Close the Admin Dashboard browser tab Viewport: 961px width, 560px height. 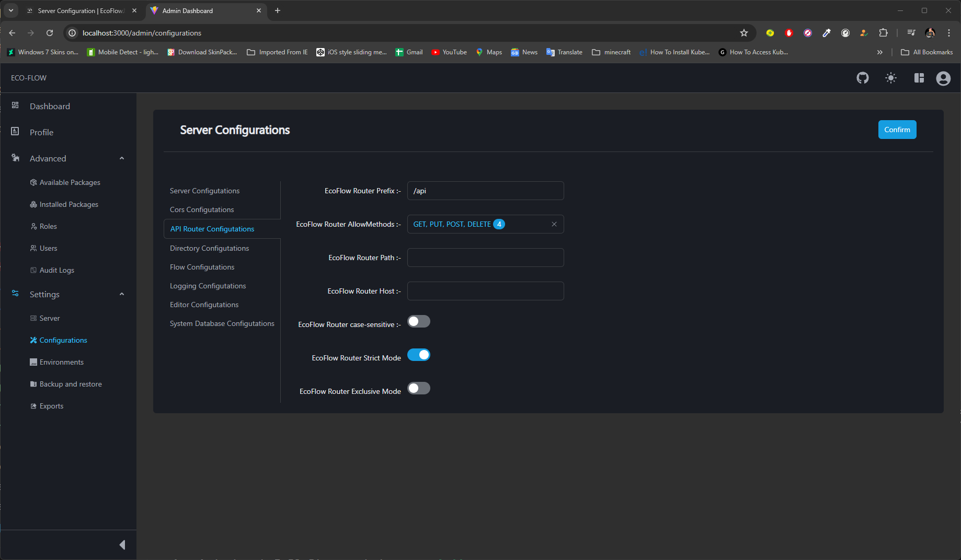pyautogui.click(x=259, y=10)
